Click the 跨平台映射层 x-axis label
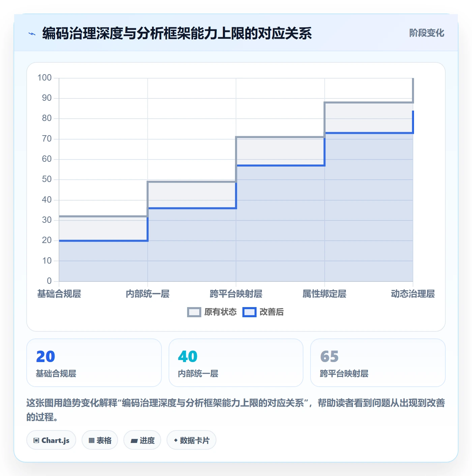This screenshot has width=472, height=476. pyautogui.click(x=236, y=294)
